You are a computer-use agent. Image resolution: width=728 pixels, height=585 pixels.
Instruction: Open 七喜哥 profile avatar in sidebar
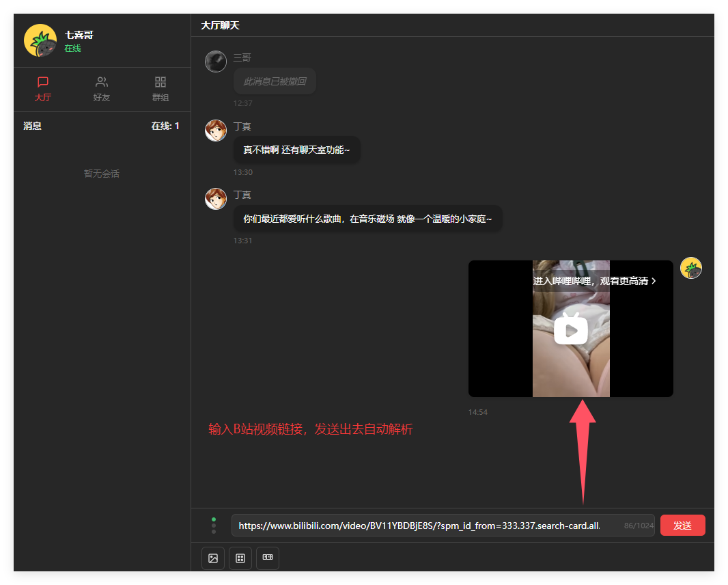[40, 40]
